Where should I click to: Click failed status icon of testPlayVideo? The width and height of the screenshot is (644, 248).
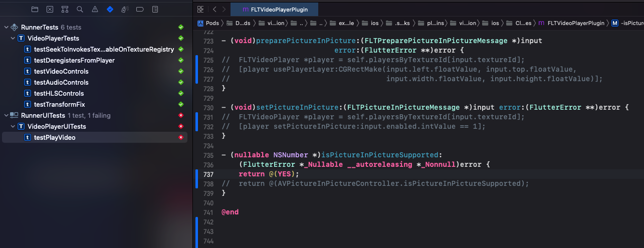click(181, 137)
